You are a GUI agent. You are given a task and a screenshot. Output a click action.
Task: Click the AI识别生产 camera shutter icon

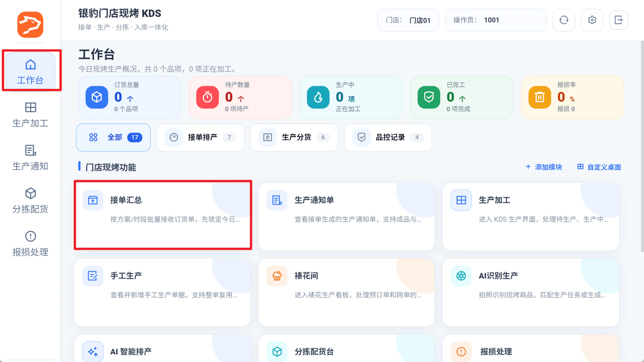(461, 276)
